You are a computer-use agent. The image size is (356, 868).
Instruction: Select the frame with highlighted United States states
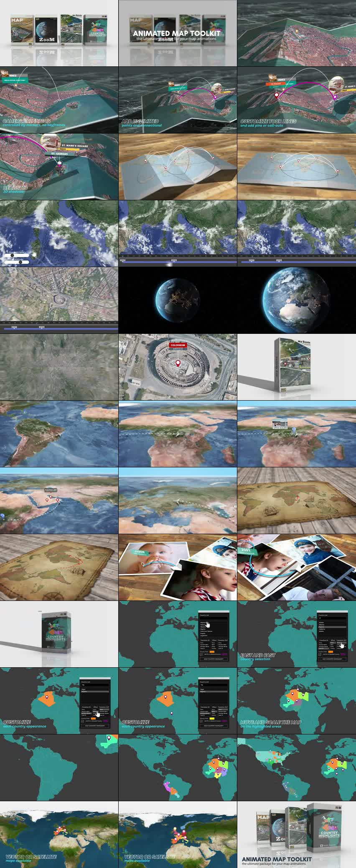click(x=297, y=768)
